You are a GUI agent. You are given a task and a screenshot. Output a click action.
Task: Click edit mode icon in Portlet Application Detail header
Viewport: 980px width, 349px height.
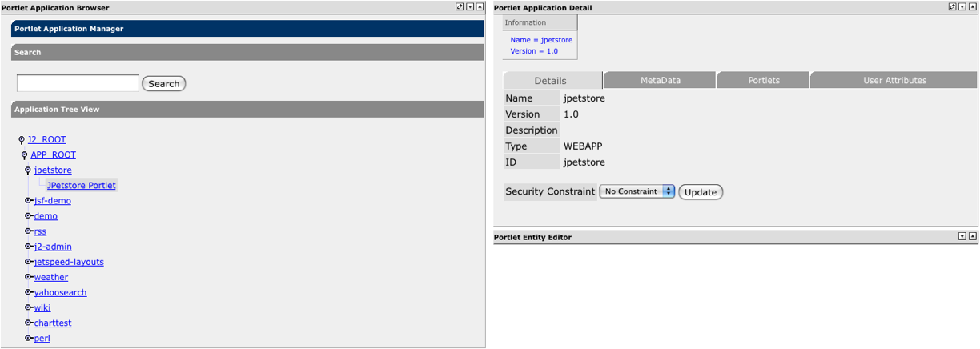(x=953, y=7)
